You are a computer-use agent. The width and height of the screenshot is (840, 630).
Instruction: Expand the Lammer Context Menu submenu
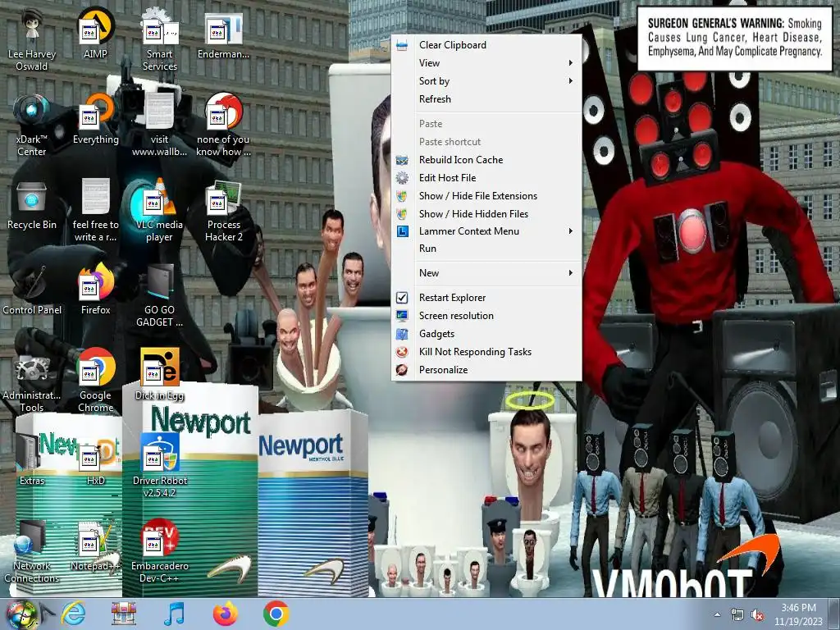(486, 231)
